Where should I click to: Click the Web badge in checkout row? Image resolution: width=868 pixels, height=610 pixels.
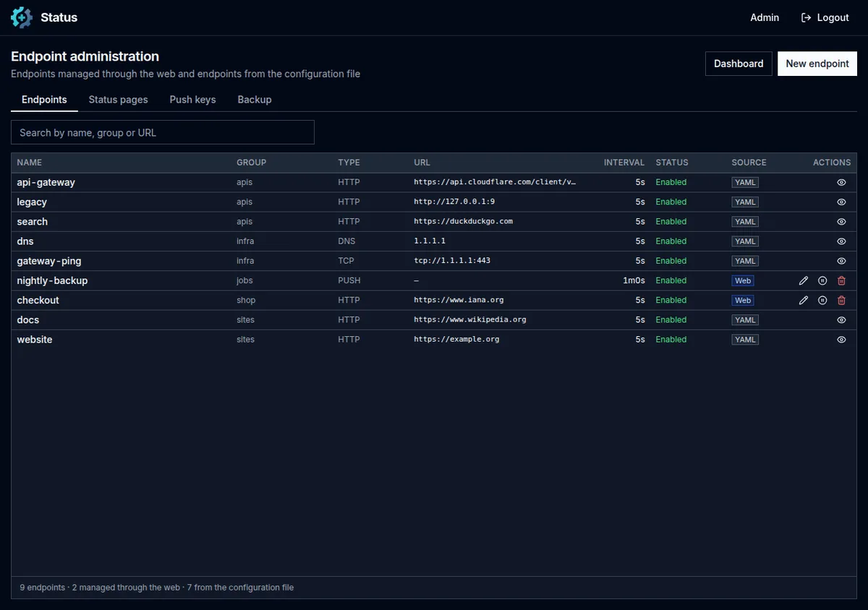tap(743, 300)
